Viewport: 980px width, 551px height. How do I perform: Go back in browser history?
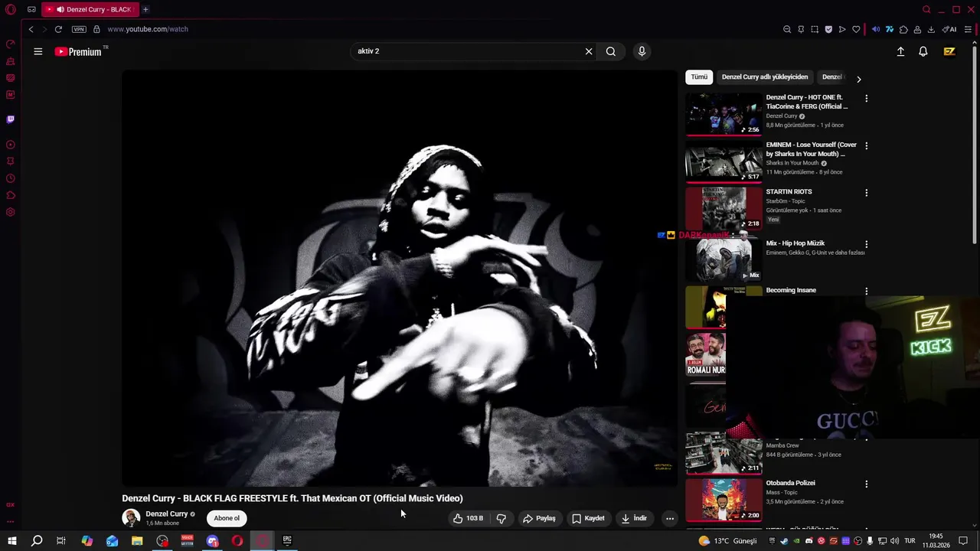coord(31,29)
